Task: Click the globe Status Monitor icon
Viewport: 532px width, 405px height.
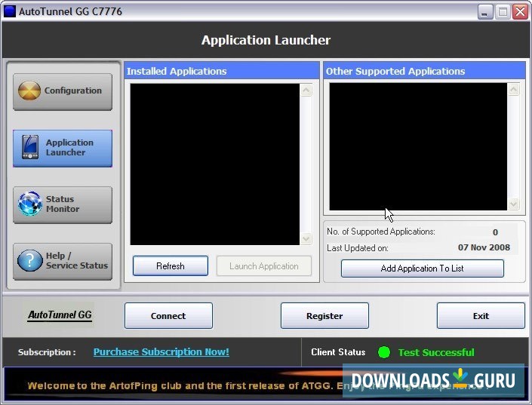Action: click(30, 204)
